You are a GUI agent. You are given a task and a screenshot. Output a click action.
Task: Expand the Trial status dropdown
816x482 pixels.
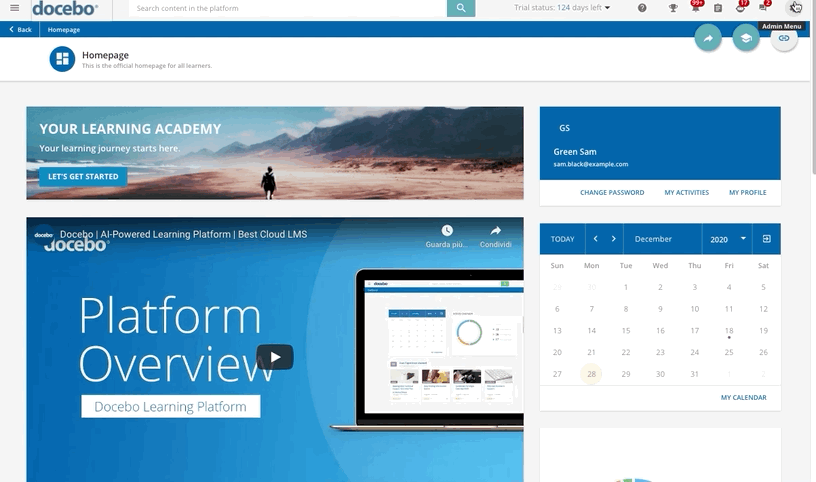pos(607,8)
